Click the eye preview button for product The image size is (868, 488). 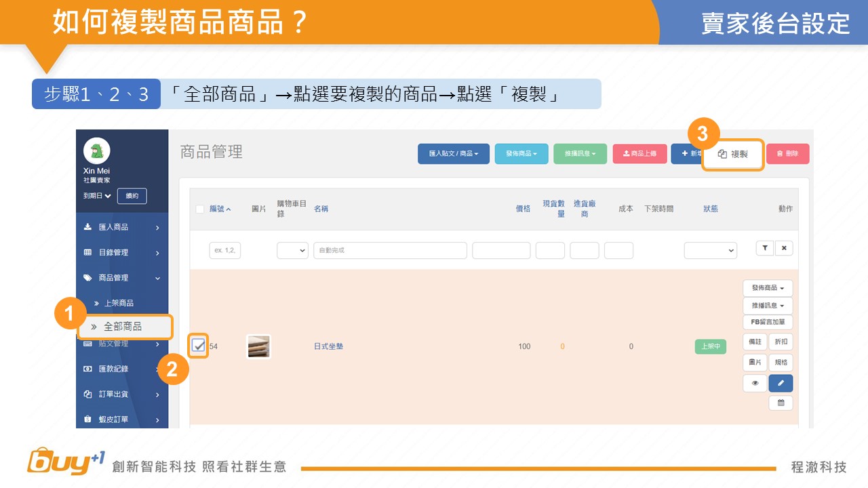[x=755, y=383]
